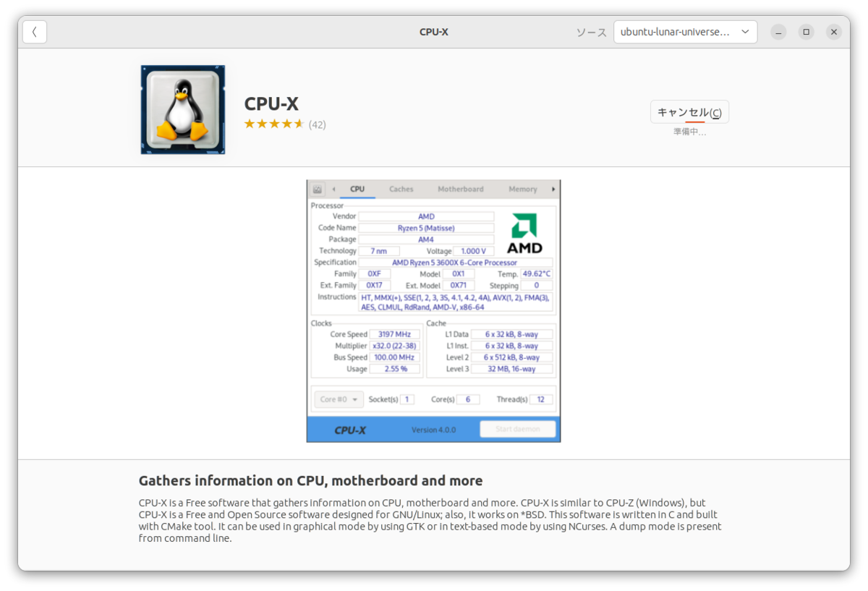Click the CPU-X Tux penguin app icon

(x=183, y=109)
